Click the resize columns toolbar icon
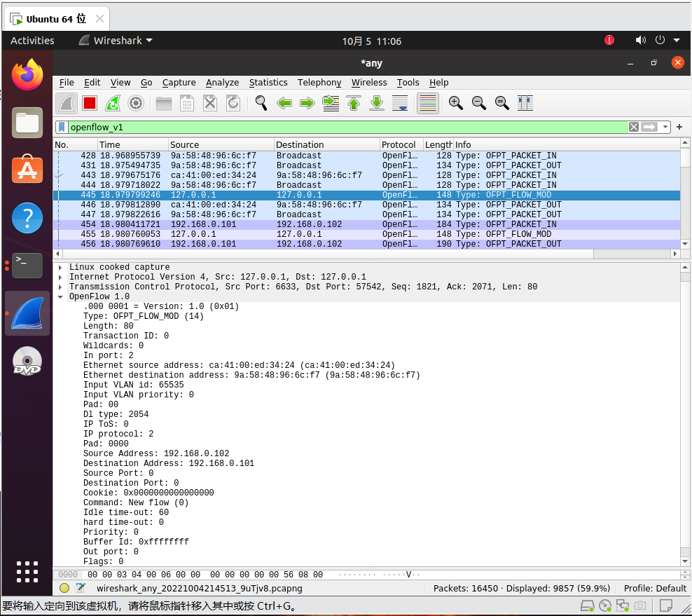This screenshot has width=692, height=616. 525,103
